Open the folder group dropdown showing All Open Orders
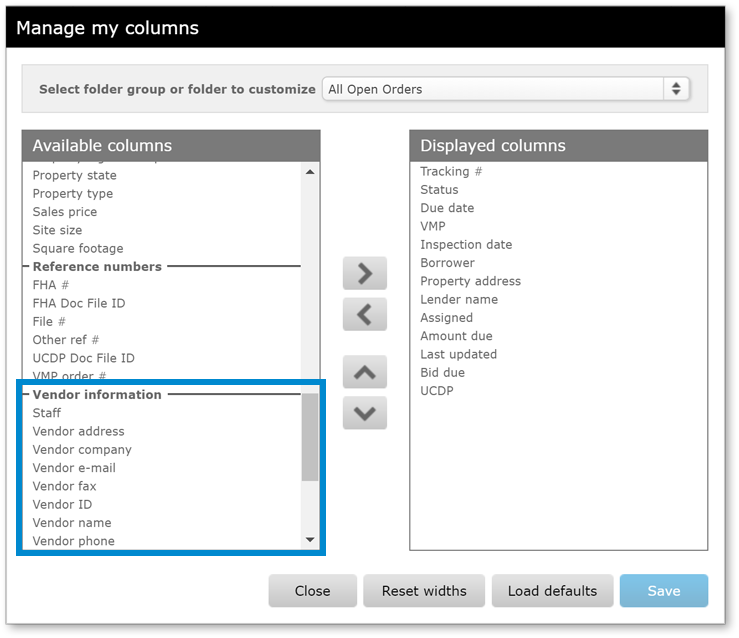 (x=506, y=89)
